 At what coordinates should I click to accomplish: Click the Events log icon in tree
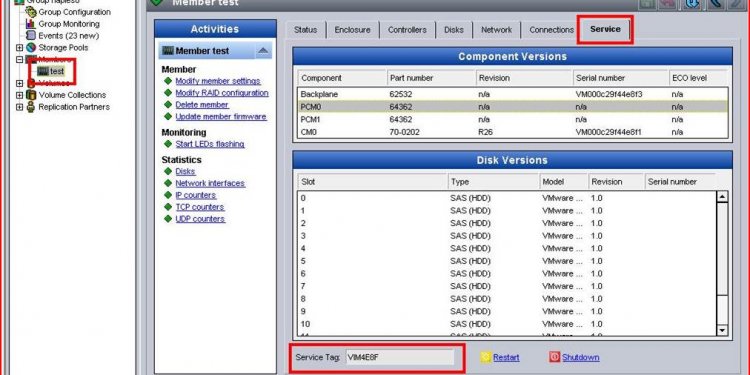31,35
